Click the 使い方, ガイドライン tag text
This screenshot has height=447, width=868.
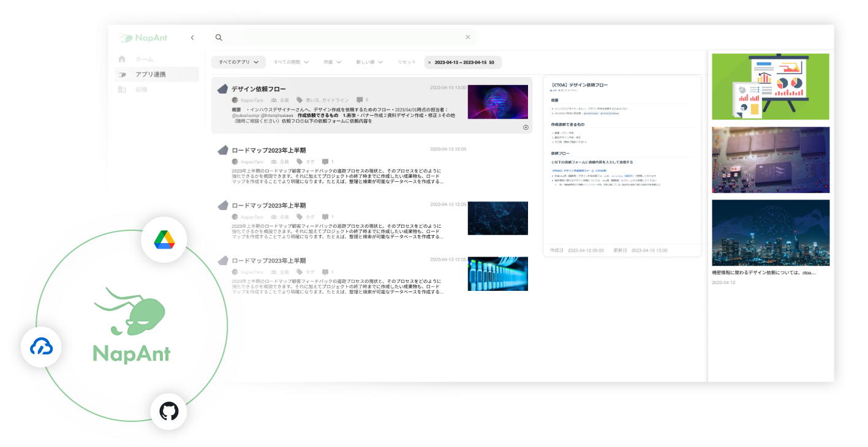(x=327, y=100)
